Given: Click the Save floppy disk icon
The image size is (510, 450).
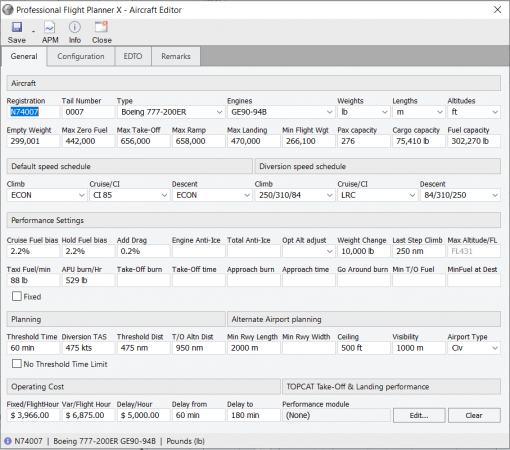Looking at the screenshot, I should point(17,27).
